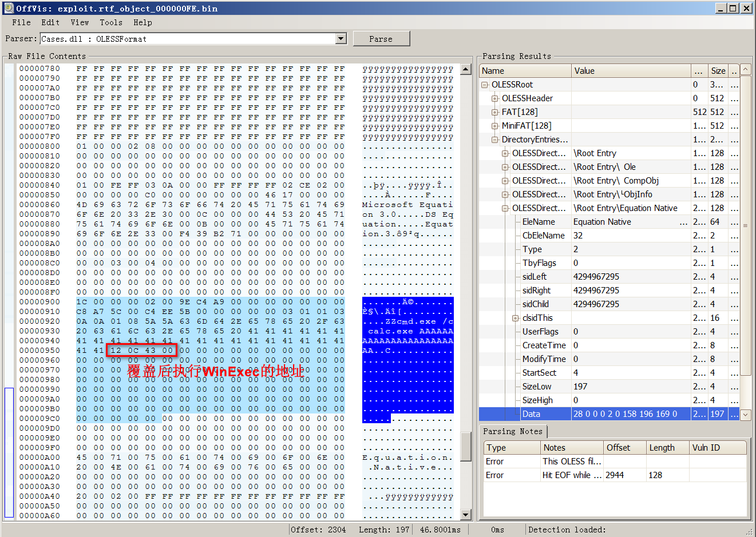Click the Parser input field text
Viewport: 756px width, 537px height.
pos(188,39)
